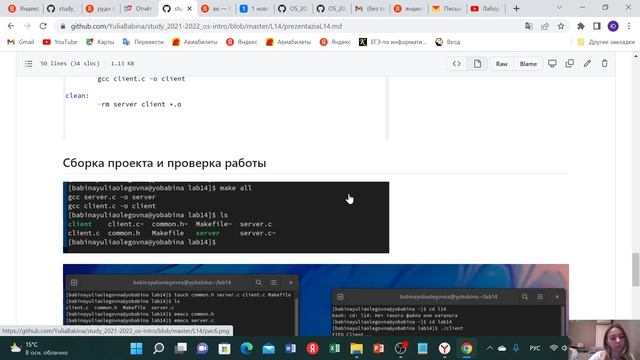Click heading Сборка проекта и проверка работы

pyautogui.click(x=164, y=163)
